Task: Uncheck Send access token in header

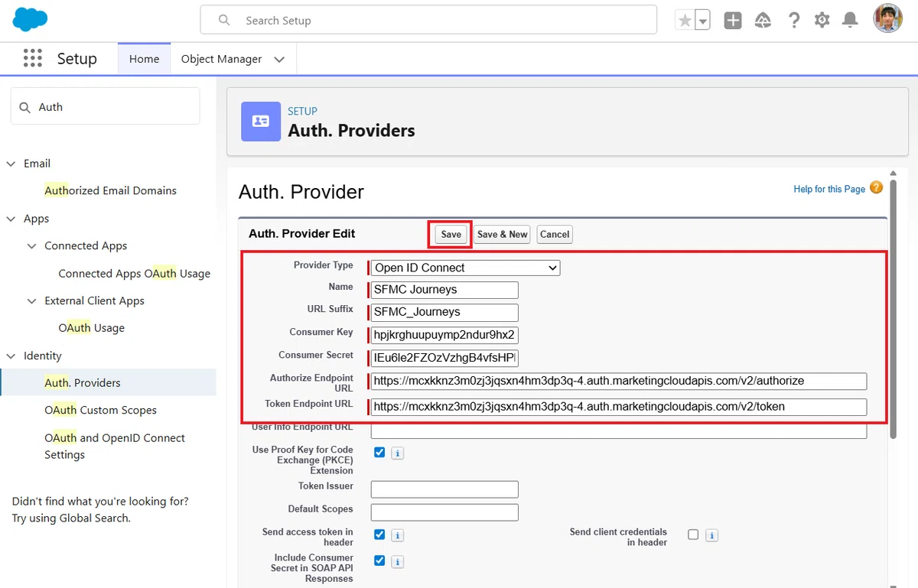Action: (379, 534)
